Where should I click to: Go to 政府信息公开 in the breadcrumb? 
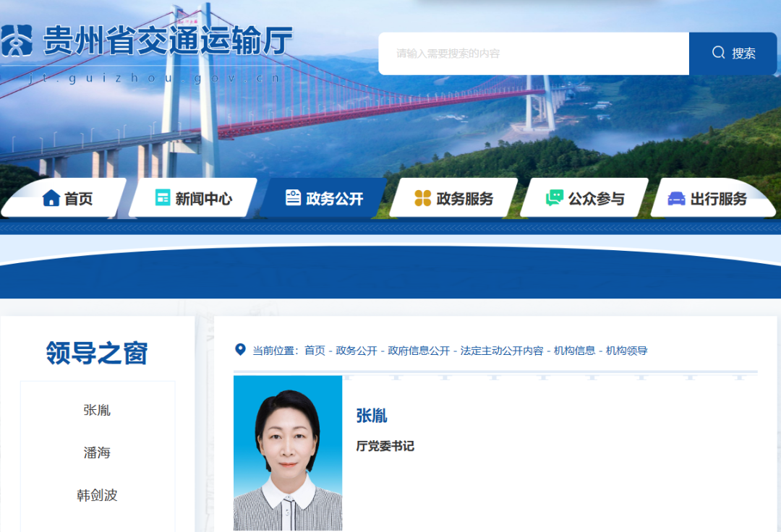(419, 351)
